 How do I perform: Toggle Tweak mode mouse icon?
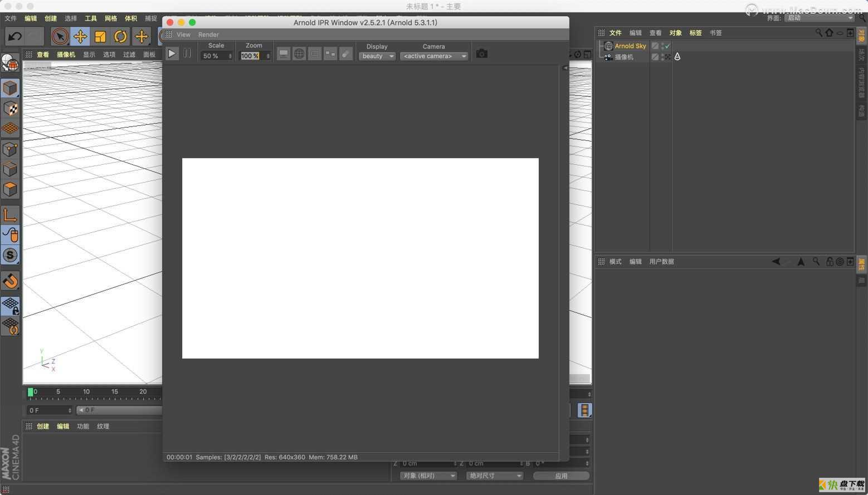pos(10,235)
